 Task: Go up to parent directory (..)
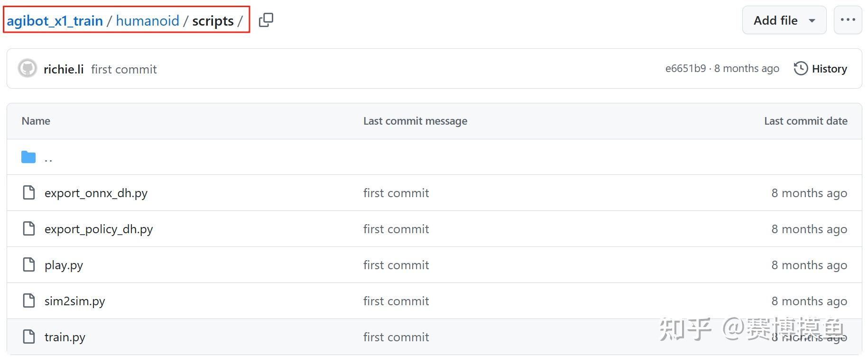(x=48, y=158)
